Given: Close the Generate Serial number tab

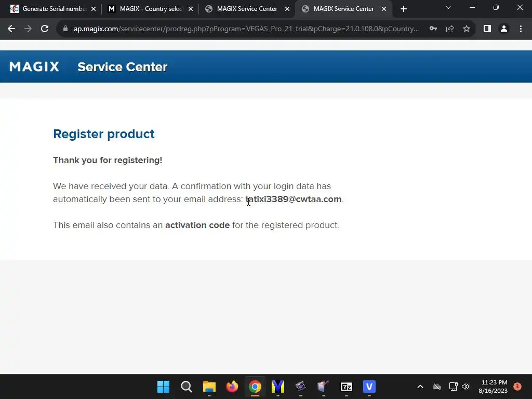Looking at the screenshot, I should click(x=94, y=9).
